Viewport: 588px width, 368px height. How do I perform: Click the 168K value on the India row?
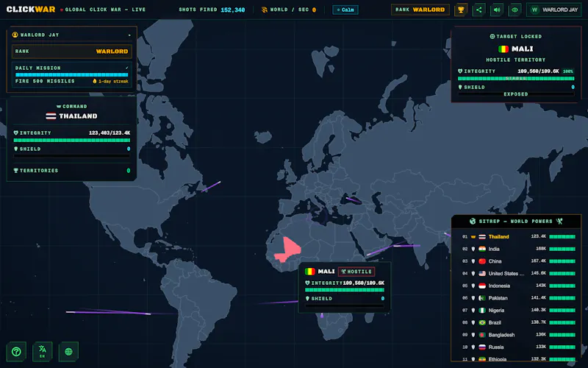pyautogui.click(x=541, y=249)
